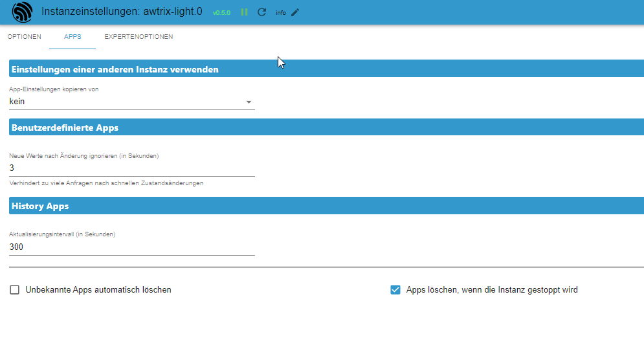This screenshot has height=347, width=644.
Task: Focus the Aktualisierungsintervall field showing 300
Action: pos(132,247)
